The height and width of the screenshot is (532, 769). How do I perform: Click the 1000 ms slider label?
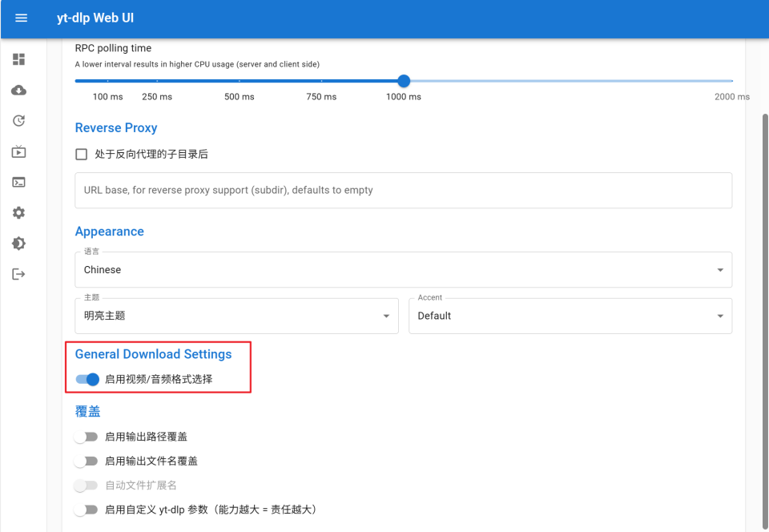tap(404, 97)
